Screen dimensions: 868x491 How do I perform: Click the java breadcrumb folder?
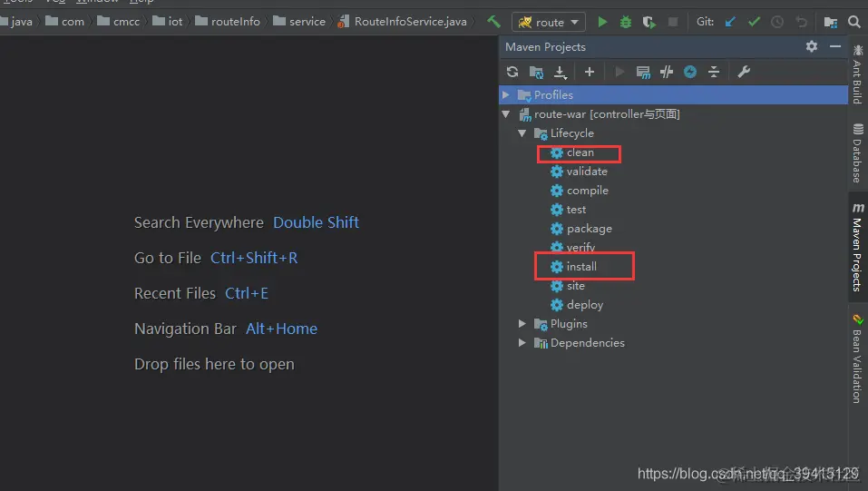(16, 22)
